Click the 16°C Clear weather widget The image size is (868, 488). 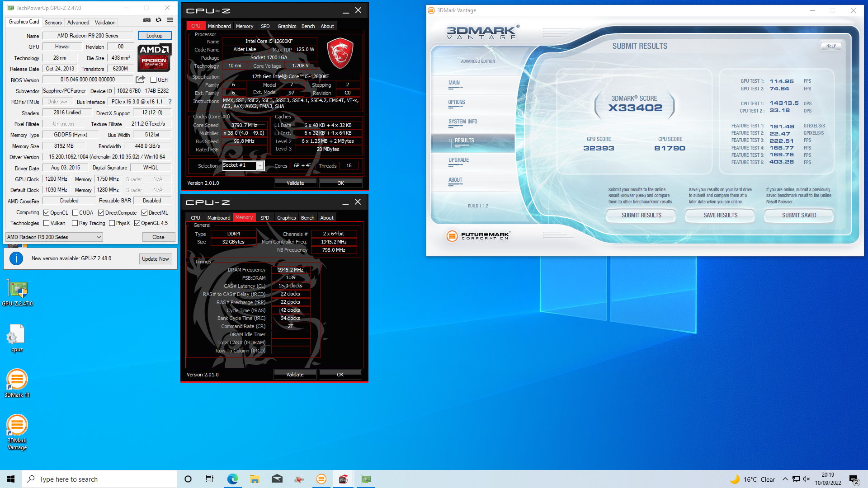[x=753, y=479]
